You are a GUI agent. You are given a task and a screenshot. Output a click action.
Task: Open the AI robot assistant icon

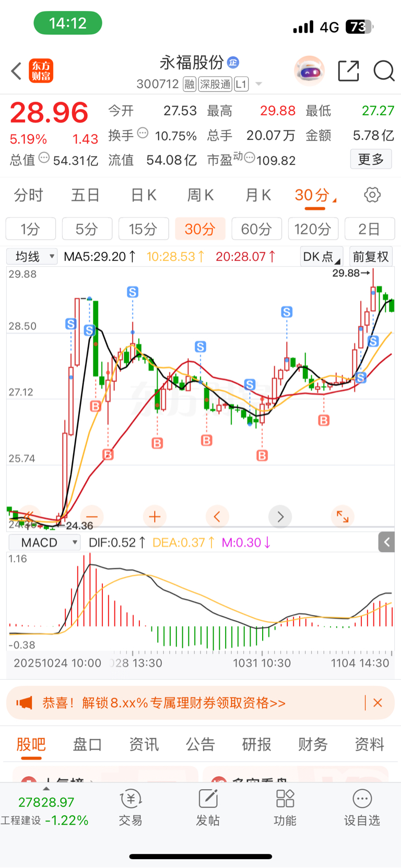pos(310,70)
